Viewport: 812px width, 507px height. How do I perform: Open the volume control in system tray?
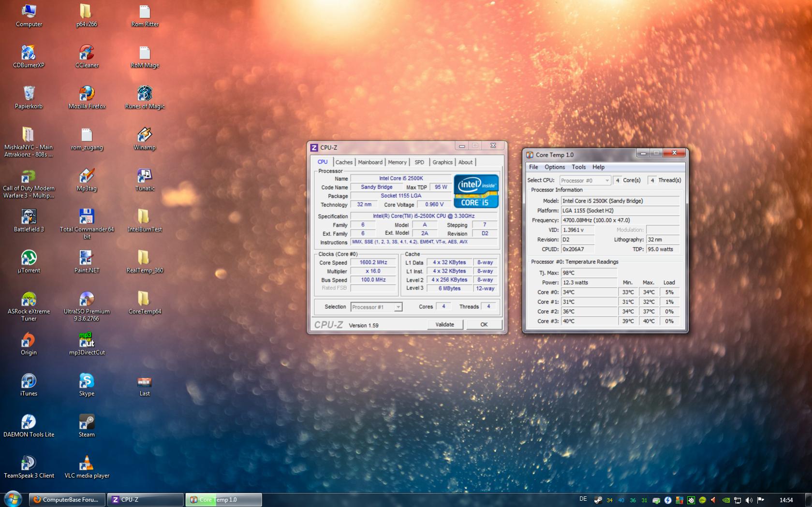pyautogui.click(x=749, y=500)
